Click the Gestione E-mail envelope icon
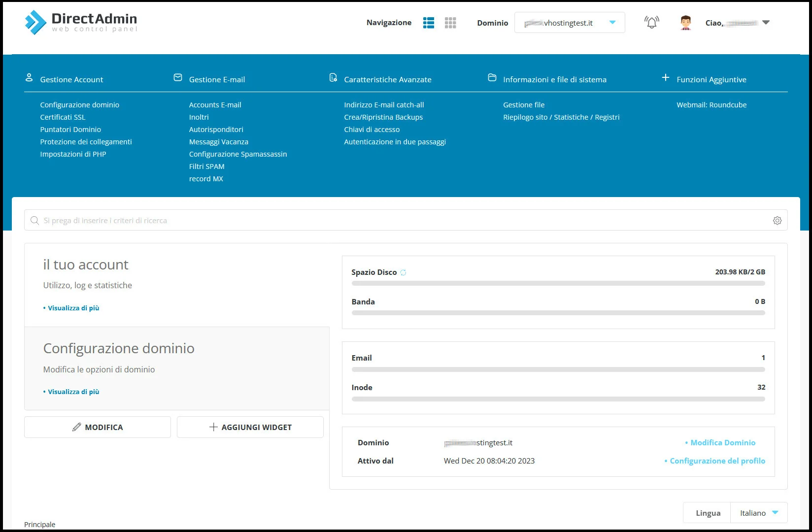 coord(177,77)
